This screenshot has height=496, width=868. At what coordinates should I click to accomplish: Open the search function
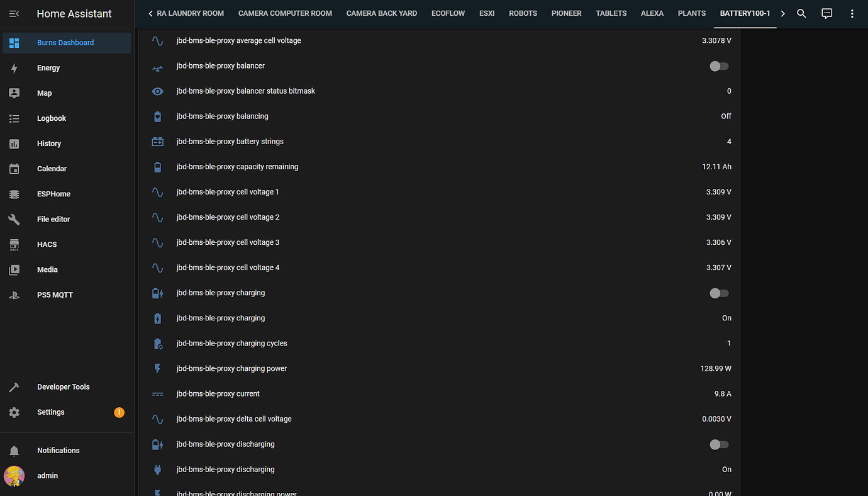[801, 13]
